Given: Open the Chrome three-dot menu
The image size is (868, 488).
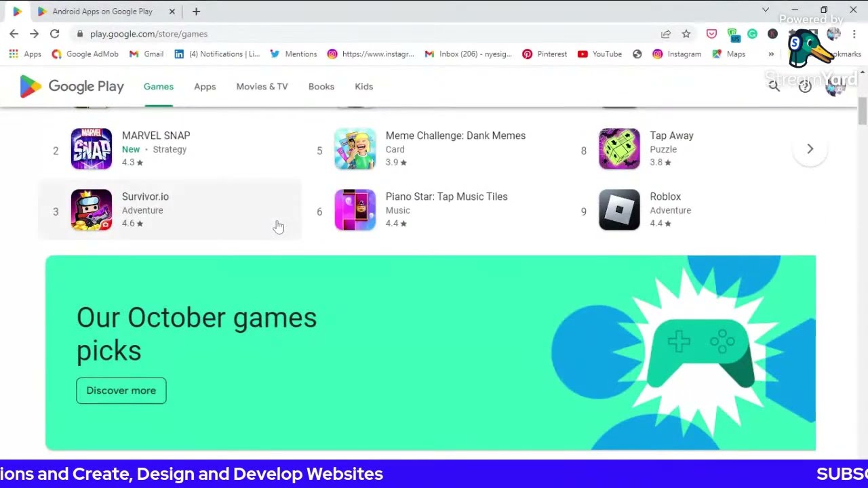Looking at the screenshot, I should click(854, 34).
